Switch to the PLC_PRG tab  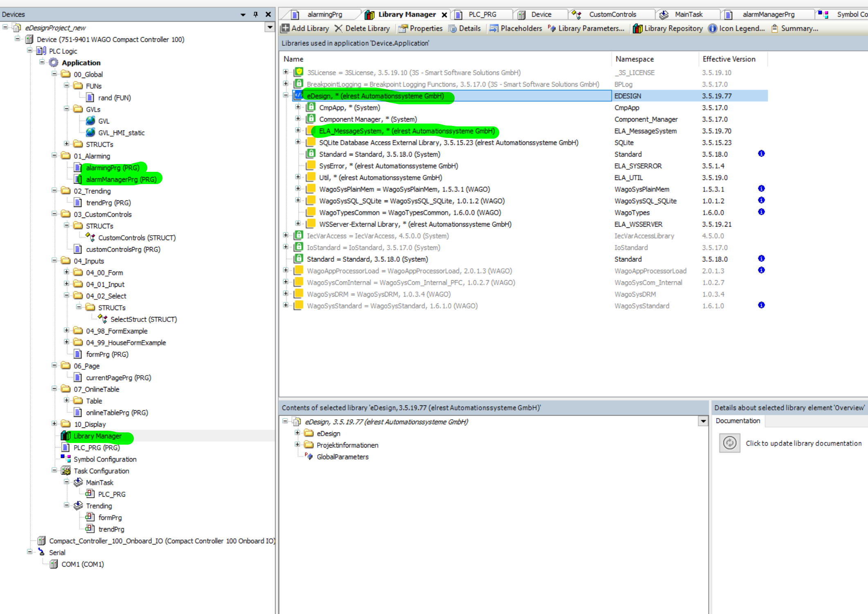pyautogui.click(x=482, y=14)
